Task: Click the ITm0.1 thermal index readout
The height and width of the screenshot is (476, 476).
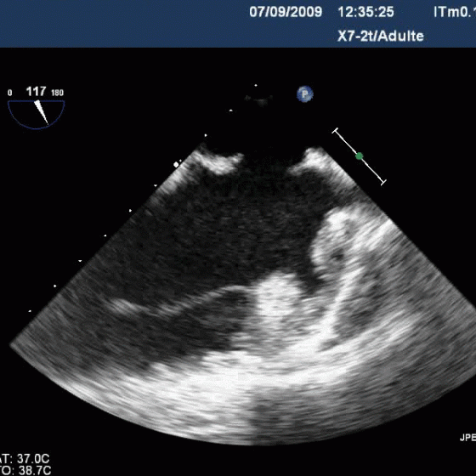Action: click(x=455, y=12)
